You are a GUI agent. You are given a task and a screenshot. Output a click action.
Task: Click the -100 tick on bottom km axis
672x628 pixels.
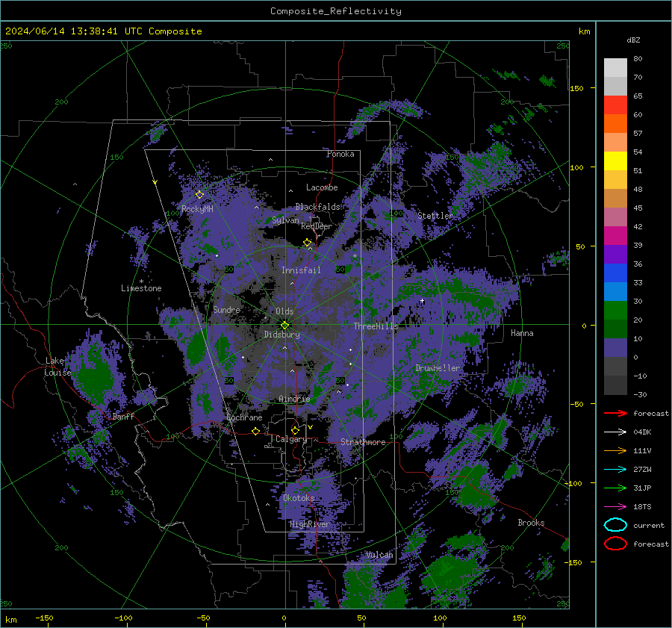click(123, 618)
